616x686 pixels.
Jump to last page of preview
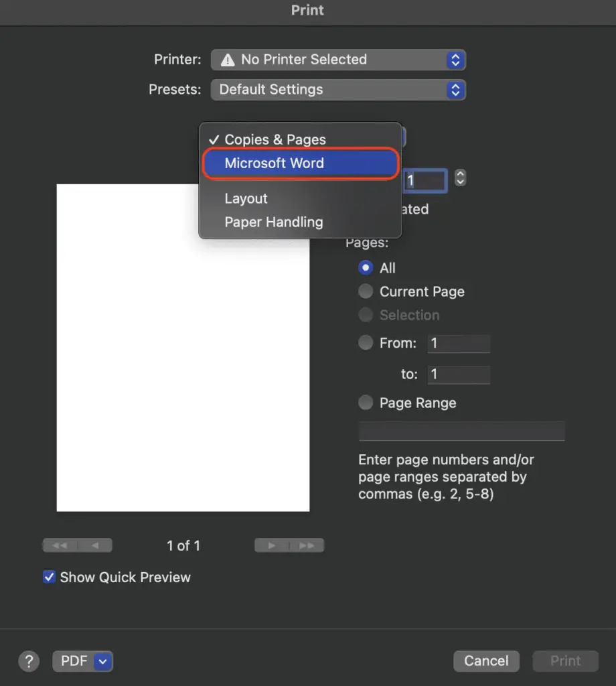[x=307, y=545]
